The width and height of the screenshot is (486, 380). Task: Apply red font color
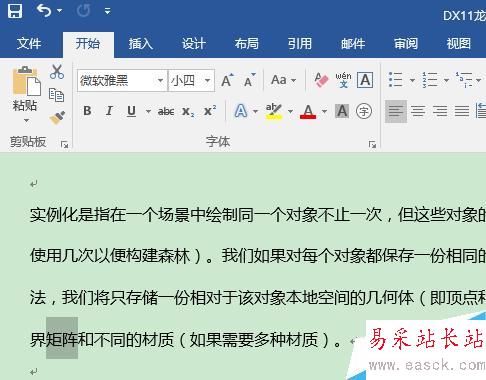click(x=308, y=111)
